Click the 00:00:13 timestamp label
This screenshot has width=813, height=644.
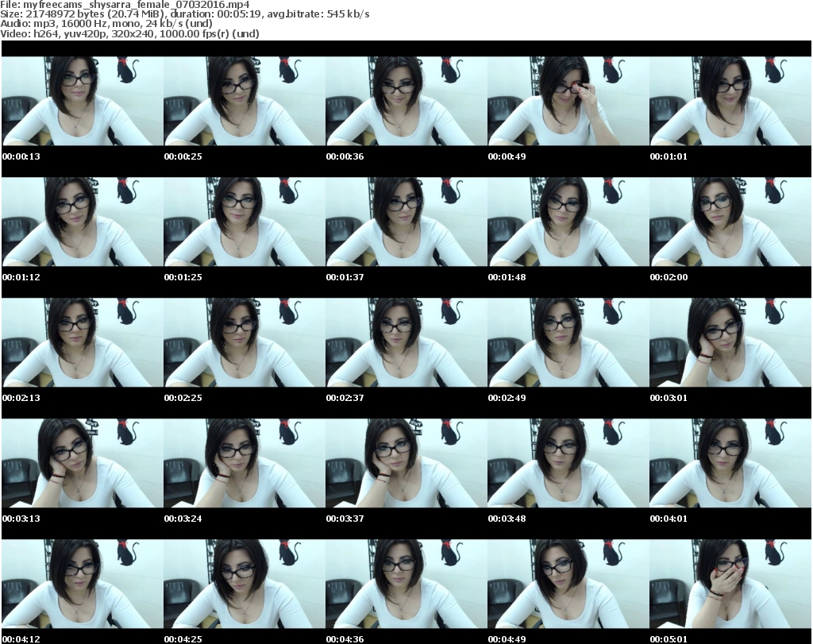point(21,156)
